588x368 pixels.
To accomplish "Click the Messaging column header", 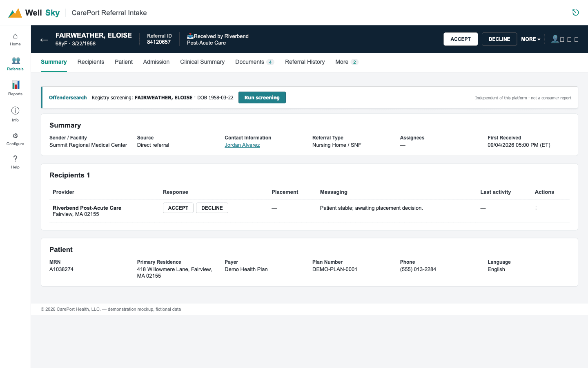I will 334,192.
